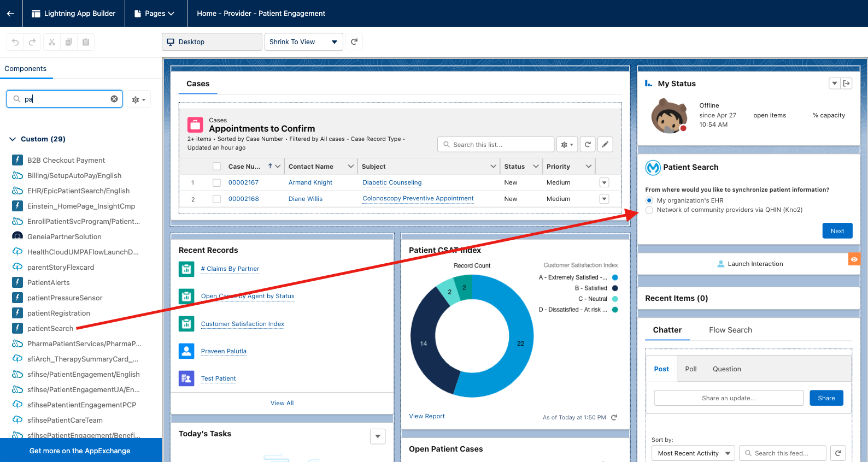Switch to the Chatter tab
The height and width of the screenshot is (462, 868).
point(667,330)
